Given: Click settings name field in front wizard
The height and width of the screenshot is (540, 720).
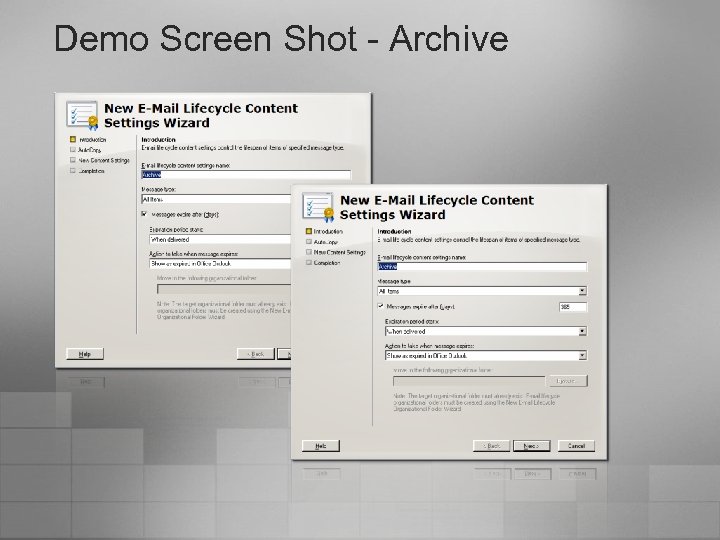Looking at the screenshot, I should (482, 267).
